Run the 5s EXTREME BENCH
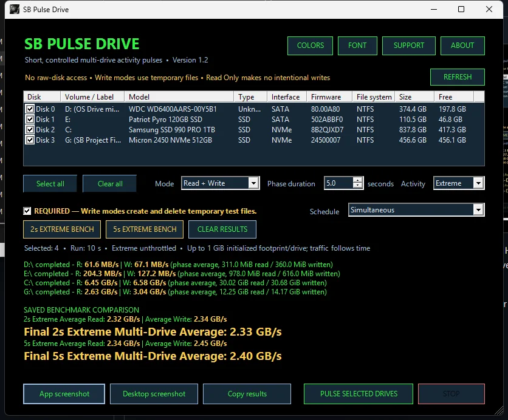 point(145,229)
